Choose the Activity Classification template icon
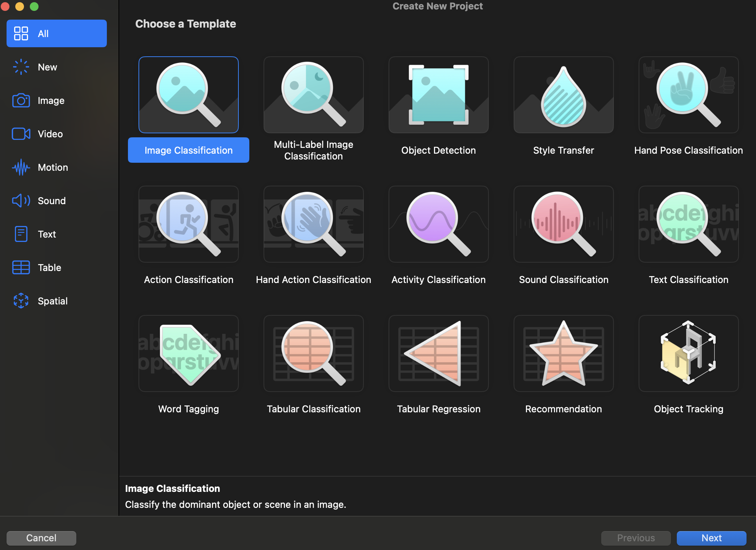The height and width of the screenshot is (550, 756). click(x=438, y=224)
